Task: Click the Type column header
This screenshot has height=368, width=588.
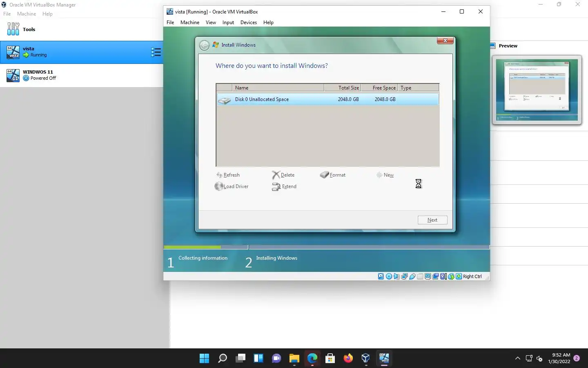Action: tap(418, 88)
